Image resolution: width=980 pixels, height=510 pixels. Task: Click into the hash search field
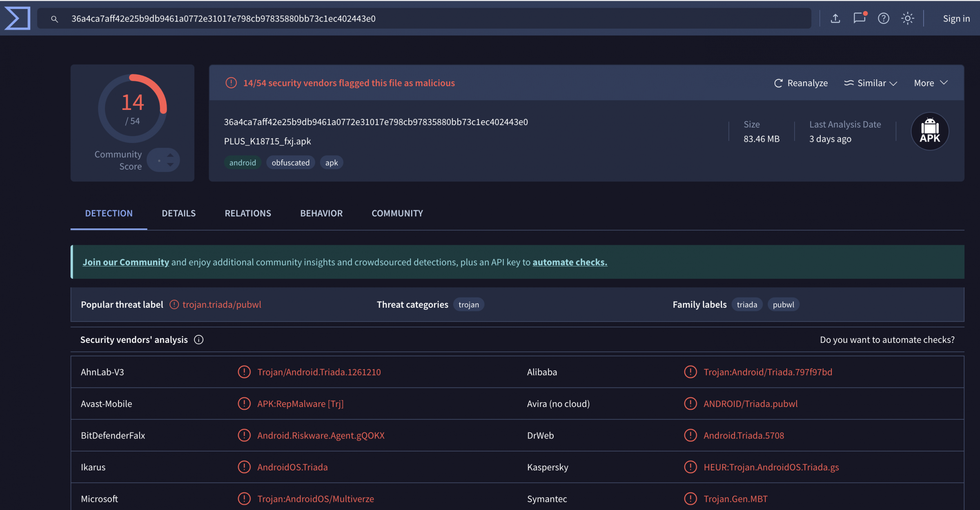pyautogui.click(x=424, y=18)
